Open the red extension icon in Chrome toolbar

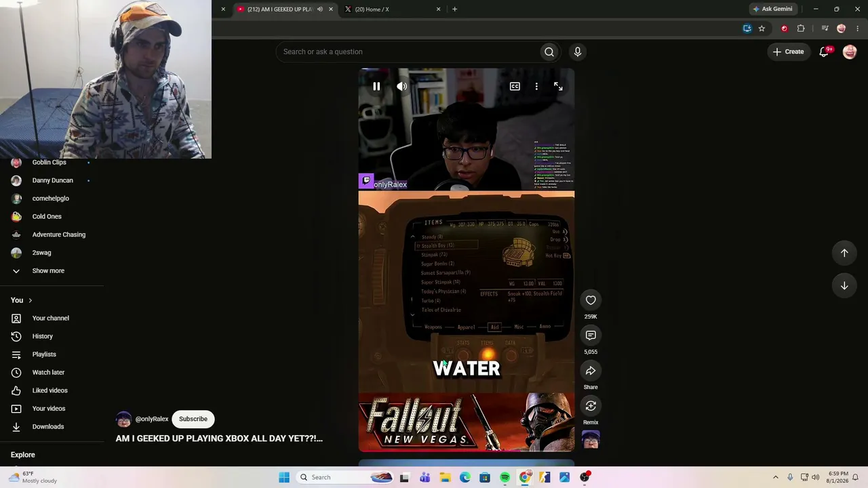pos(785,28)
